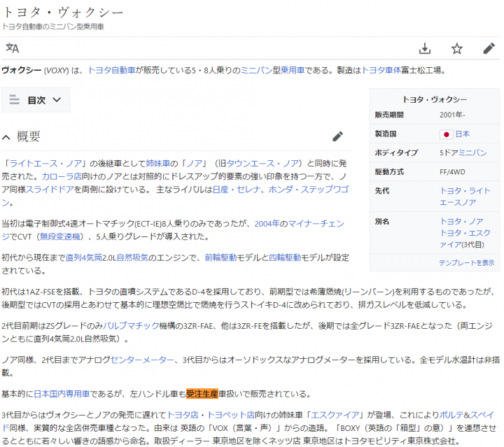Click the subtitle トヨタ自動車のミニバン型乗用車

click(53, 27)
